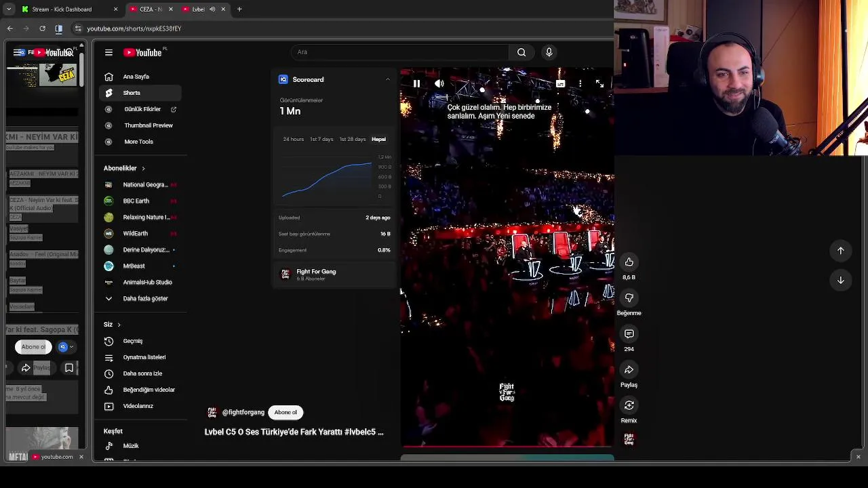
Task: Like the Shorts video
Action: [629, 262]
